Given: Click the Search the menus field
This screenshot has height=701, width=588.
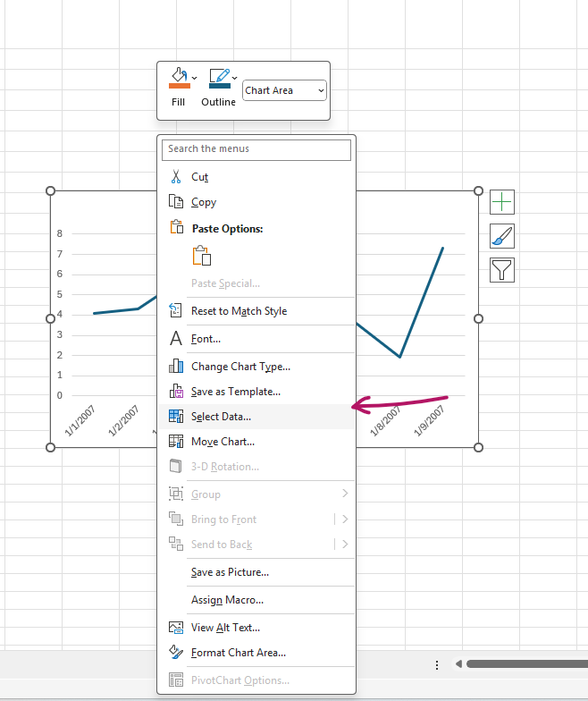Looking at the screenshot, I should click(256, 149).
